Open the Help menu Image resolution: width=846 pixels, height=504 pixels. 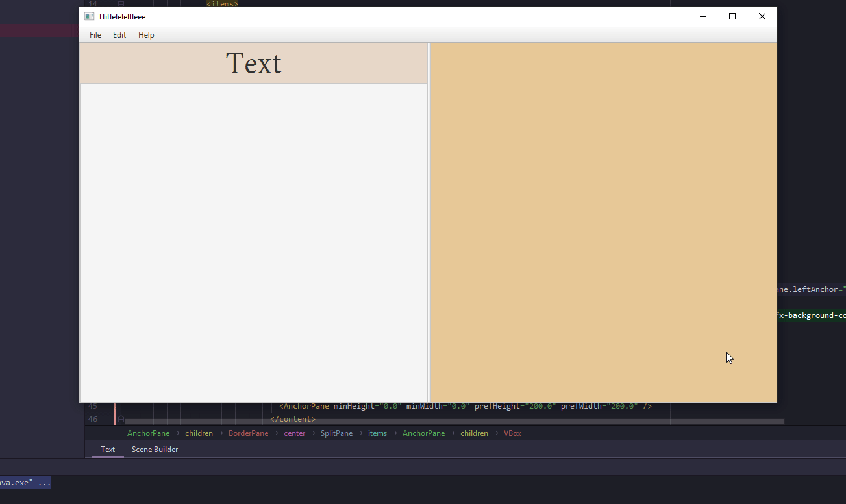click(x=145, y=34)
